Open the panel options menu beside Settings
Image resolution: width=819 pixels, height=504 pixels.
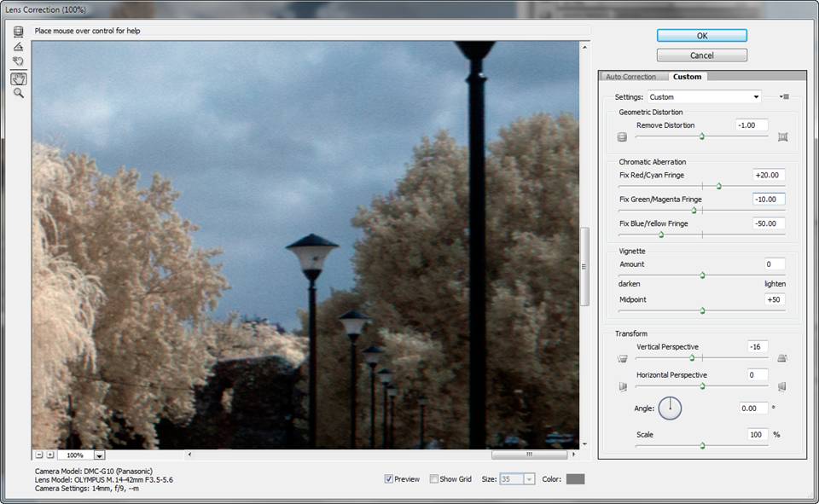point(784,97)
